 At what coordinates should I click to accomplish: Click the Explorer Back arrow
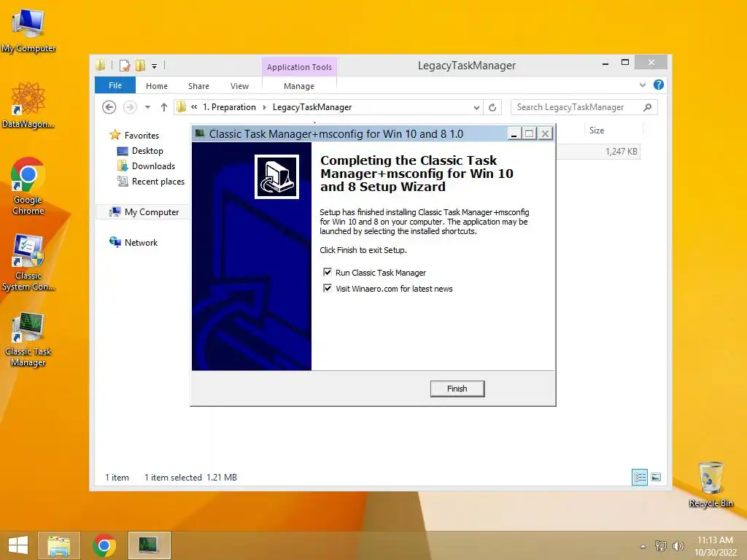coord(109,107)
